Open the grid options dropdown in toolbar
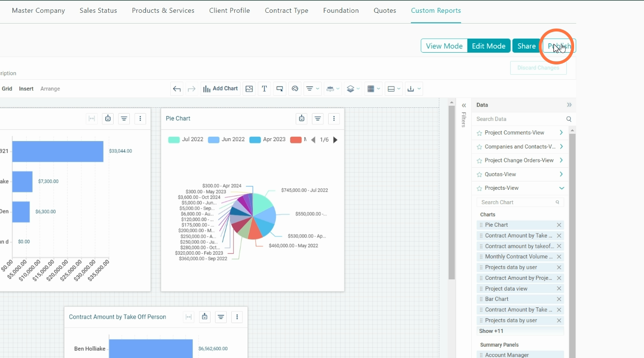Viewport: 644px width, 358px height. (374, 89)
